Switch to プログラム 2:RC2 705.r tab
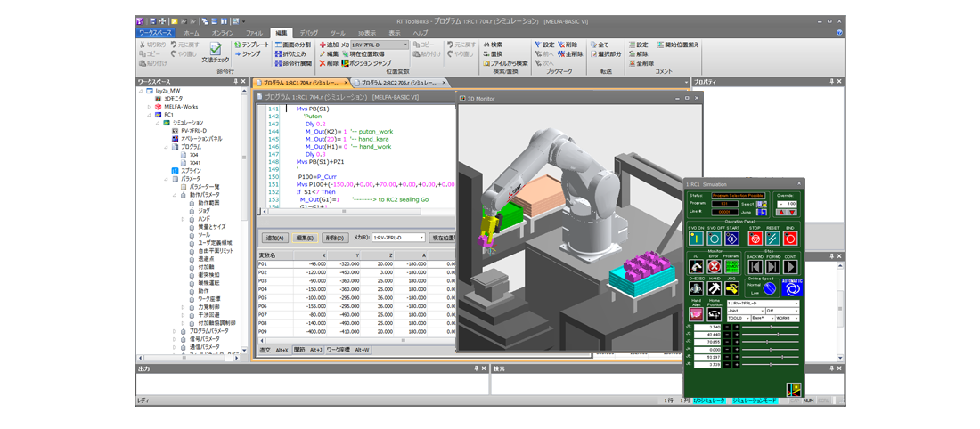This screenshot has height=429, width=980. tap(399, 82)
